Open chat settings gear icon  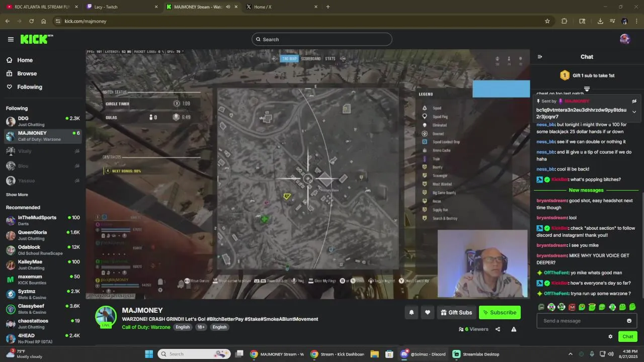point(610,337)
